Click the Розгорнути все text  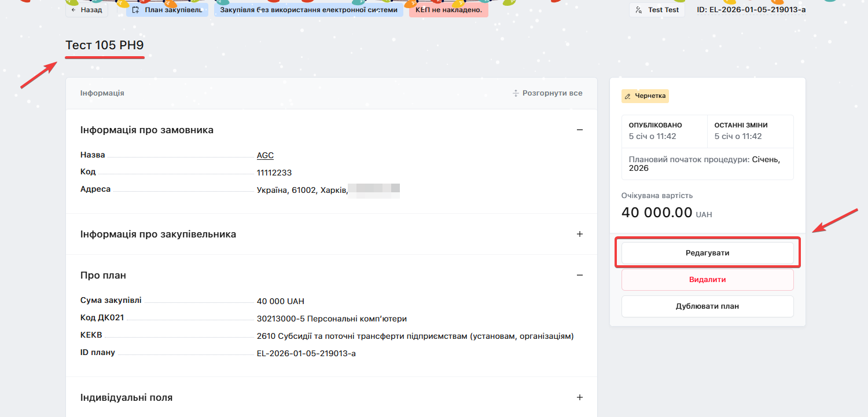pos(552,93)
